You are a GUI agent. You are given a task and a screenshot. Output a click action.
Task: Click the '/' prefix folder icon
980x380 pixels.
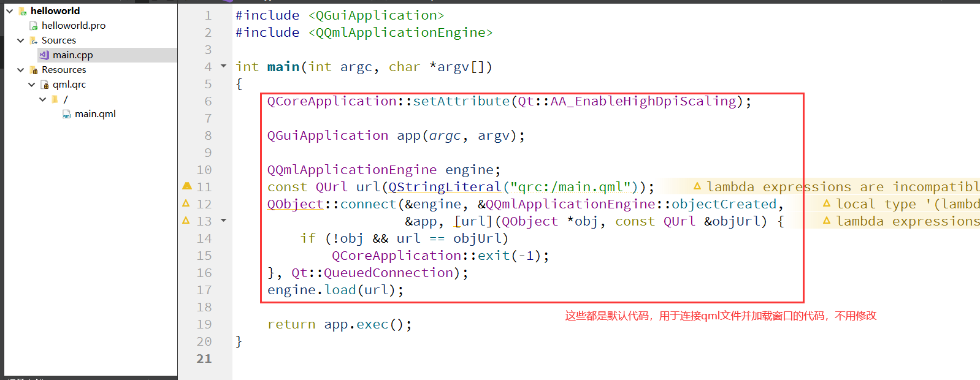55,99
